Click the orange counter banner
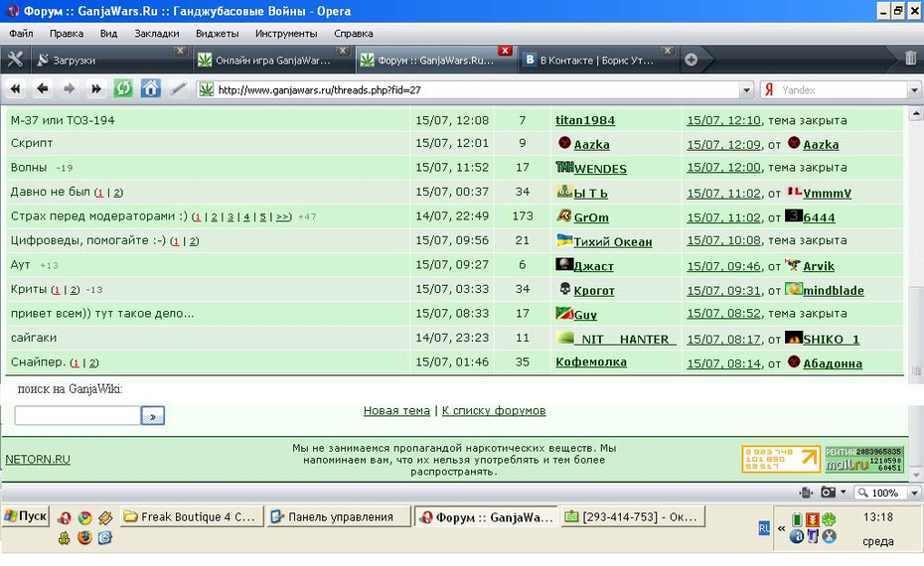The height and width of the screenshot is (566, 924). point(781,459)
